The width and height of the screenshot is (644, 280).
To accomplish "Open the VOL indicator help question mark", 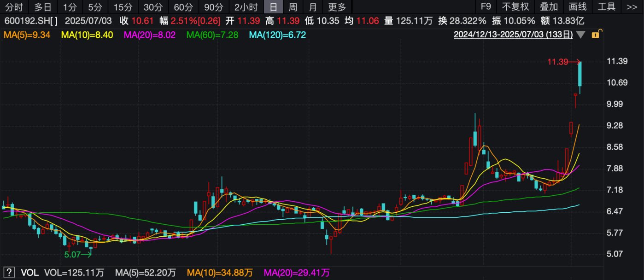I will click(x=9, y=273).
